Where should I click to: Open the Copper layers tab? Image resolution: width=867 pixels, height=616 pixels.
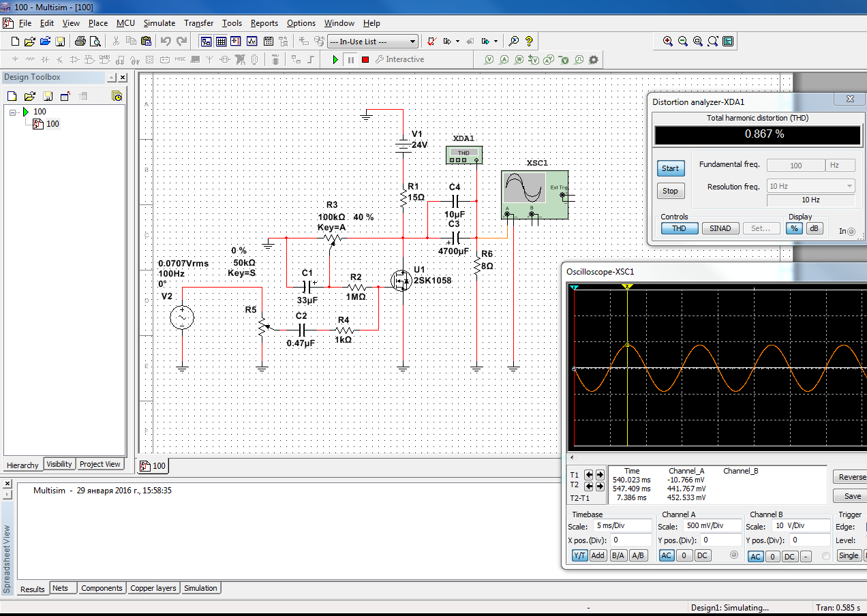click(x=153, y=588)
